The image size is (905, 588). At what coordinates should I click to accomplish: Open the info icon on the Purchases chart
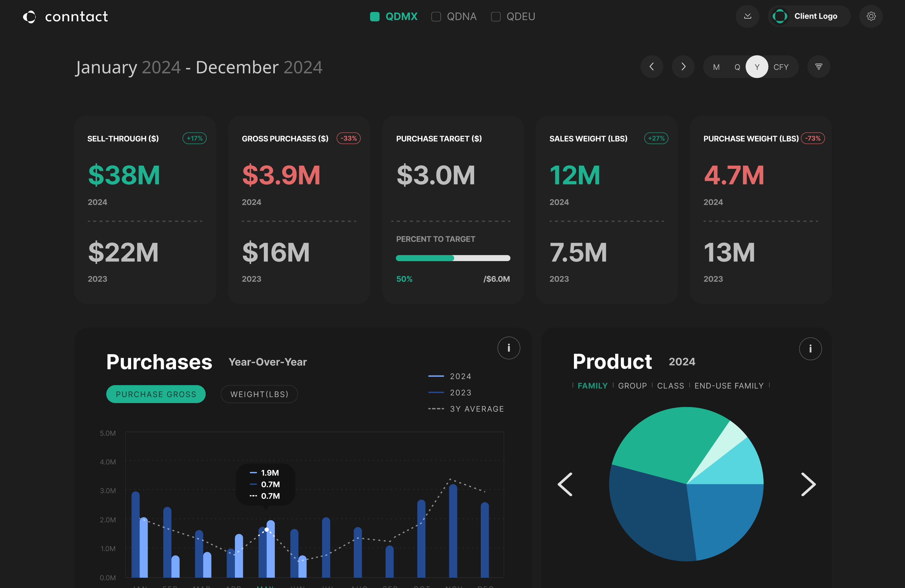coord(508,348)
